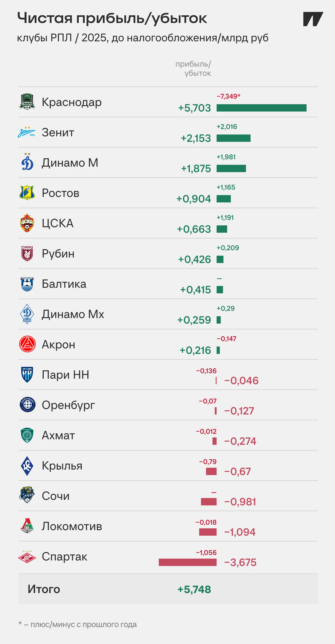Click the publisher logo in top corner

coord(313,19)
